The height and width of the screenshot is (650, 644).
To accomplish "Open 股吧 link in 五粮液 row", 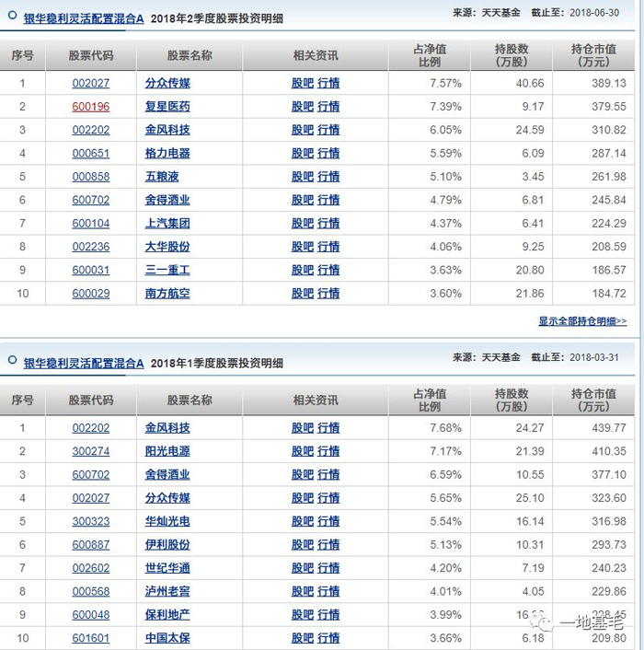I will [303, 177].
